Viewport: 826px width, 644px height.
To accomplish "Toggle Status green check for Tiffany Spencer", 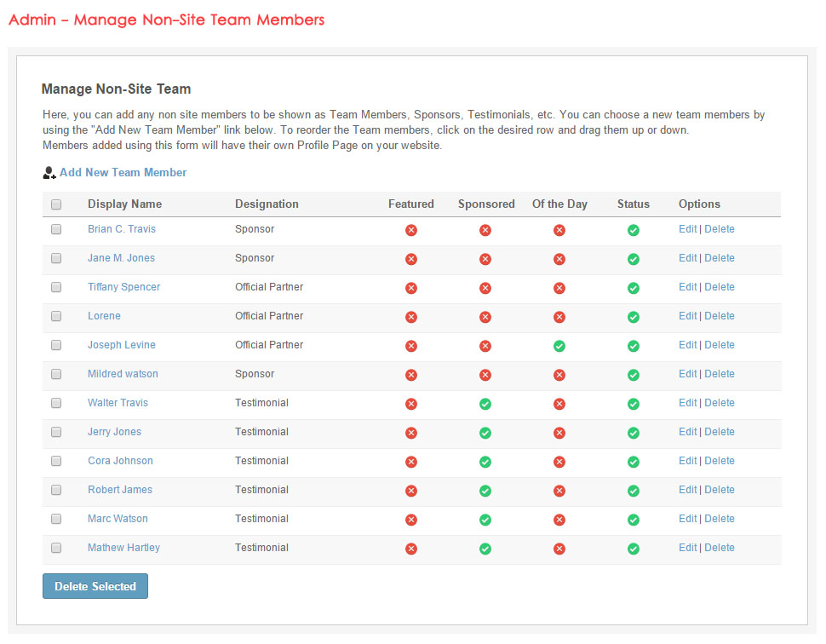I will [634, 288].
